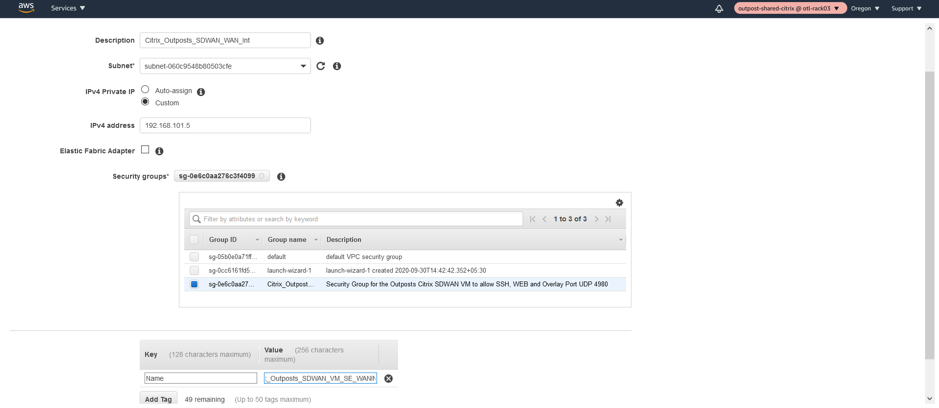Open the Services menu
Viewport: 939px width, 408px height.
[68, 8]
